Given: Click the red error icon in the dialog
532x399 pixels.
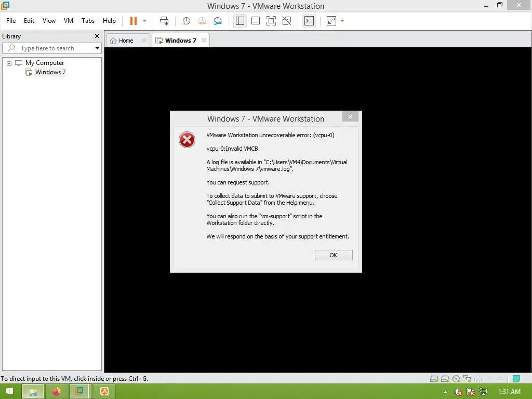Looking at the screenshot, I should pos(187,140).
